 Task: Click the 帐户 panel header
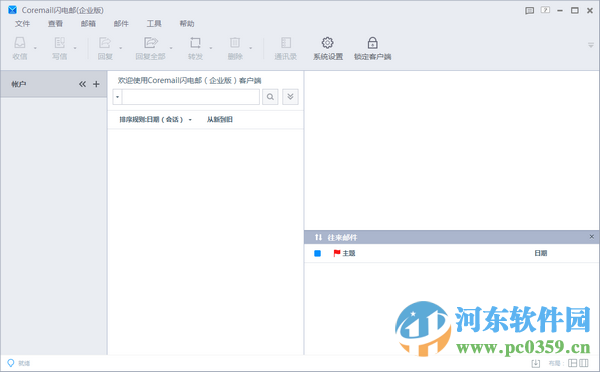pos(54,84)
